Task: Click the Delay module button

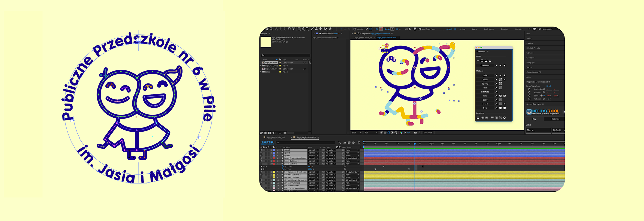Action: [485, 100]
